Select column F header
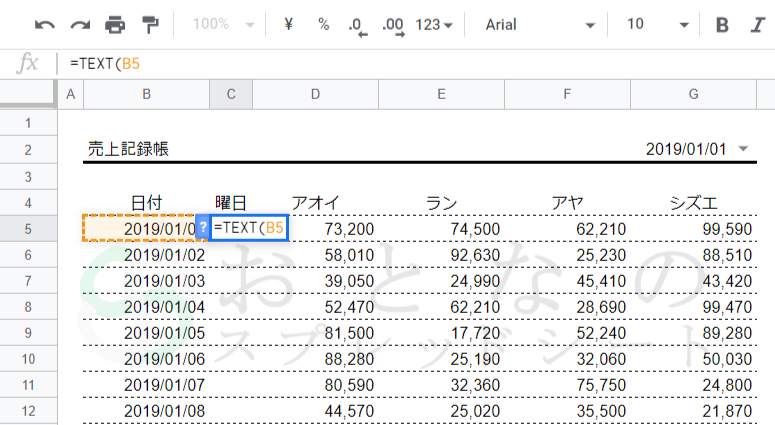Image resolution: width=775 pixels, height=425 pixels. pos(567,94)
